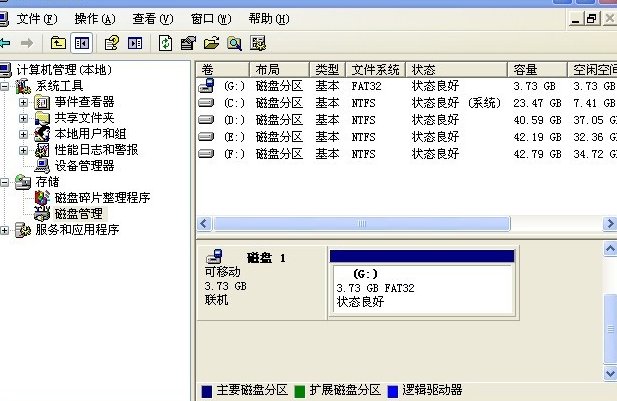The image size is (617, 401).
Task: Click the dark blue primary partition legend swatch
Action: 207,391
